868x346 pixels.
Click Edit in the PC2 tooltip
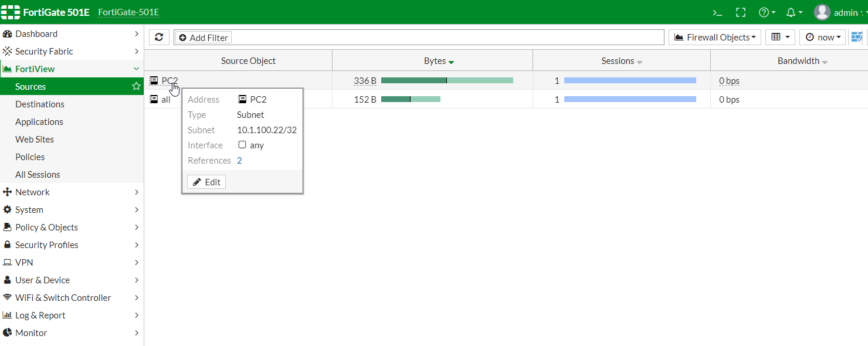[206, 182]
